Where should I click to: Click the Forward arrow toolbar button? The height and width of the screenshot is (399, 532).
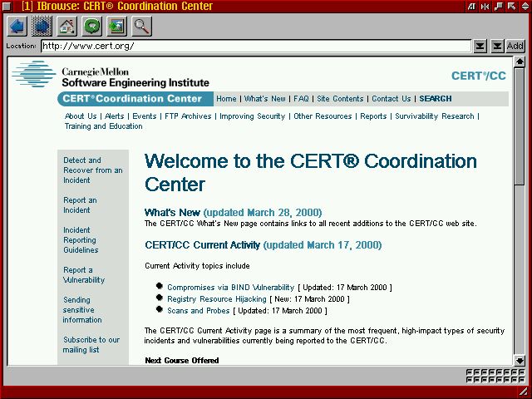(x=42, y=26)
